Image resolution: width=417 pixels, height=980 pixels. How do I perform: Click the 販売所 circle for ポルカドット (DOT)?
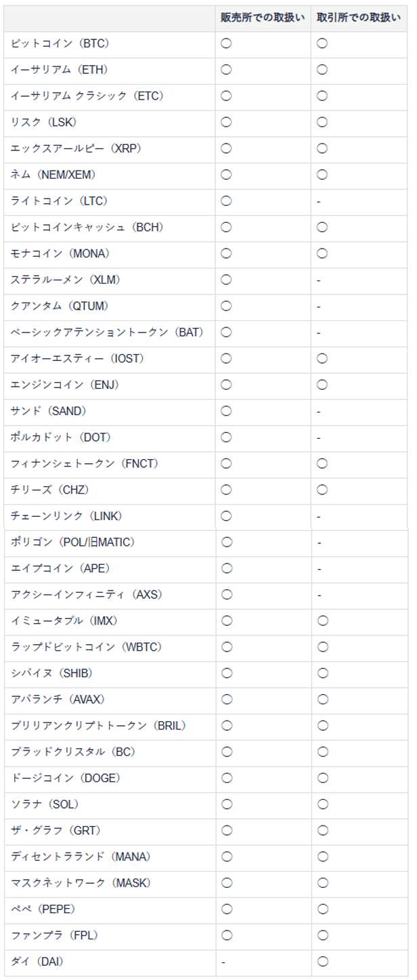point(226,438)
